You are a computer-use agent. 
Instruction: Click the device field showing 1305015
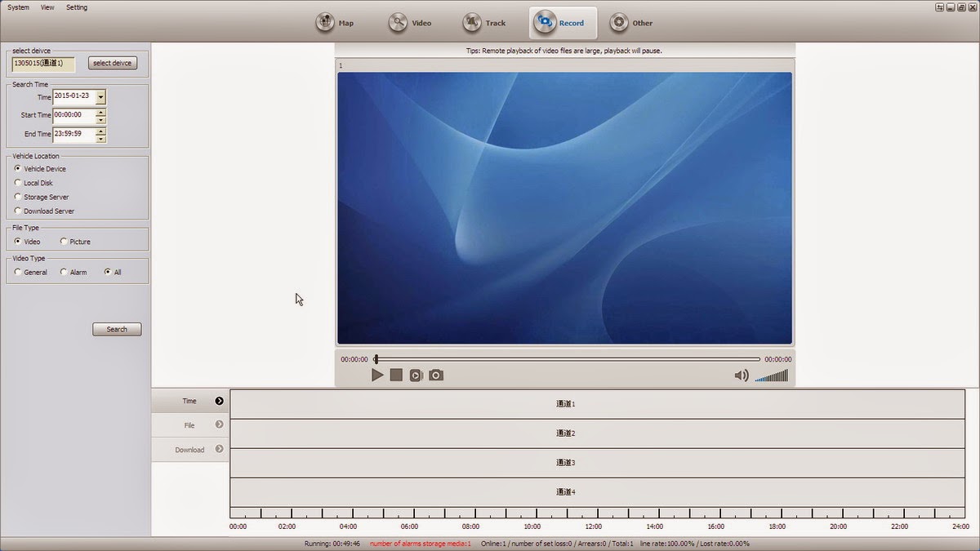click(43, 64)
